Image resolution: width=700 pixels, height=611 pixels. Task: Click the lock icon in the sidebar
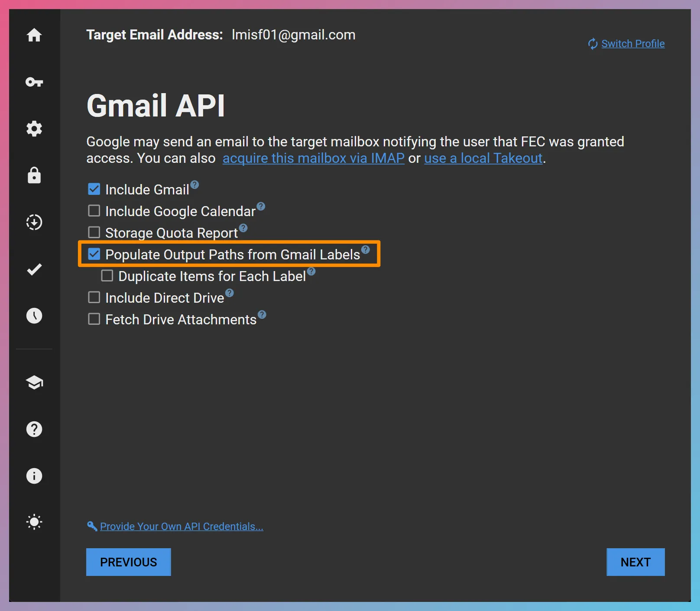(34, 175)
